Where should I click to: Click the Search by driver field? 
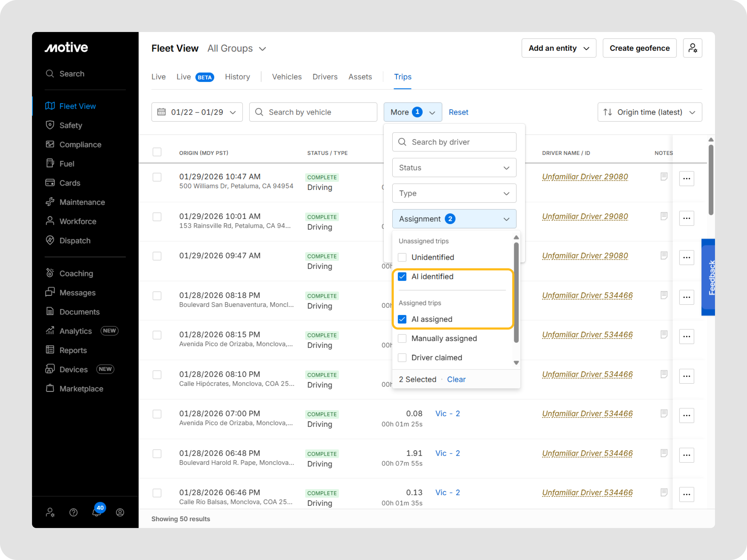click(x=454, y=142)
